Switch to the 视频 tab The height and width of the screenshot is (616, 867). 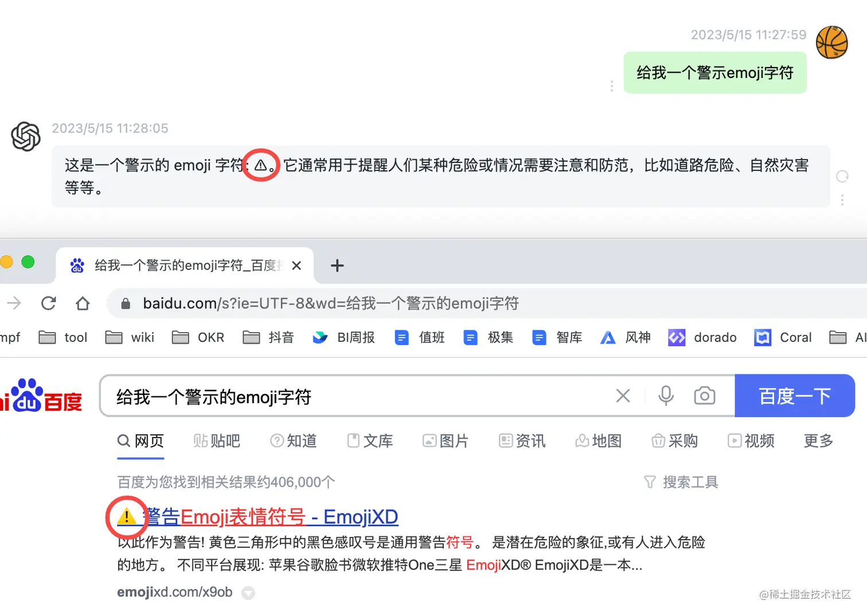(751, 441)
